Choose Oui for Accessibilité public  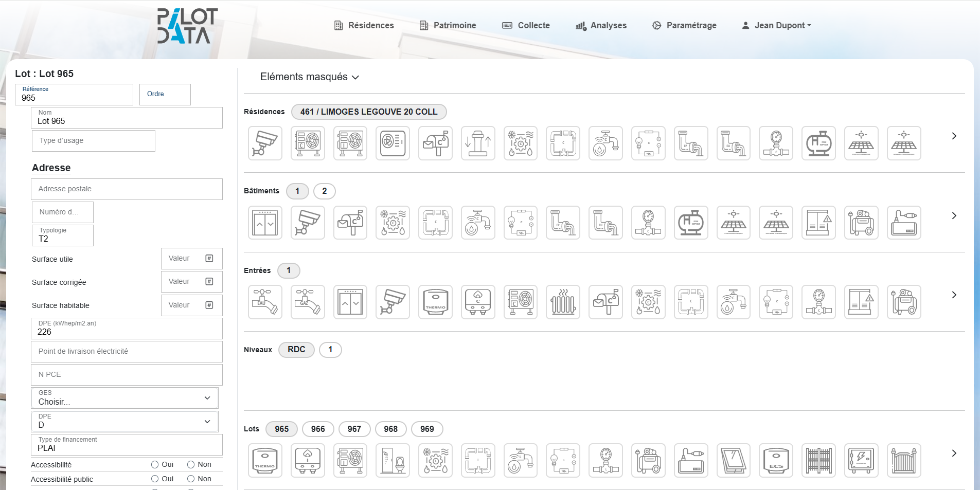(155, 479)
